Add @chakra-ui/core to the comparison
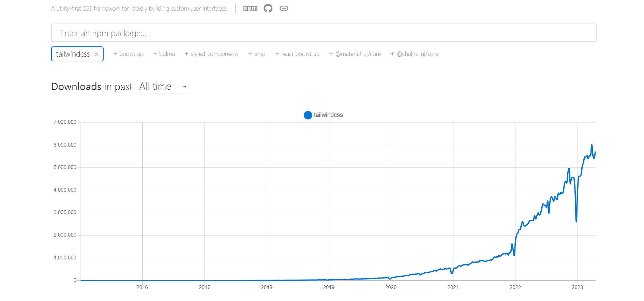The image size is (644, 301). [x=414, y=54]
